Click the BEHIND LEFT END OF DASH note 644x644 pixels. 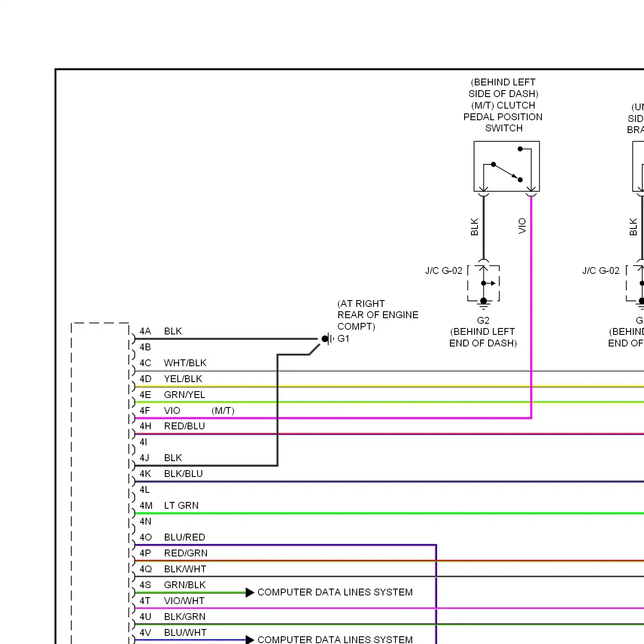pyautogui.click(x=483, y=337)
